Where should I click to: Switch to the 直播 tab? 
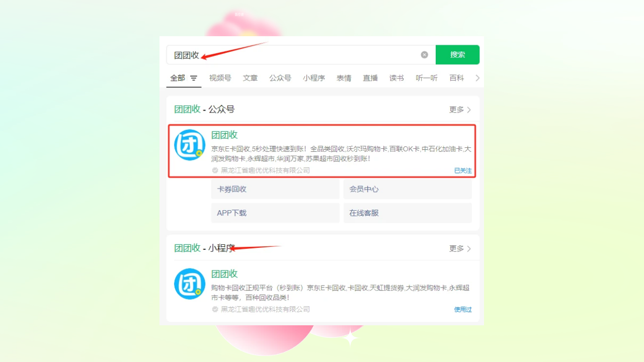tap(370, 78)
